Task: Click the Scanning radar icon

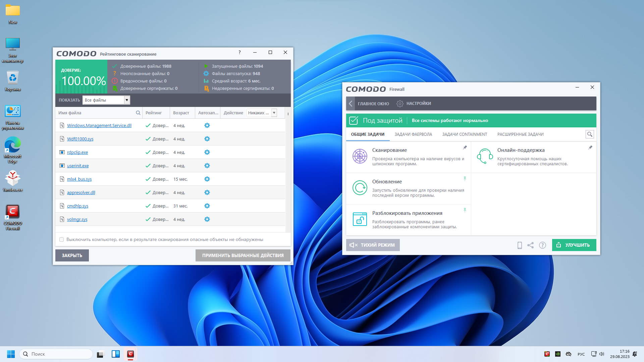Action: point(360,157)
